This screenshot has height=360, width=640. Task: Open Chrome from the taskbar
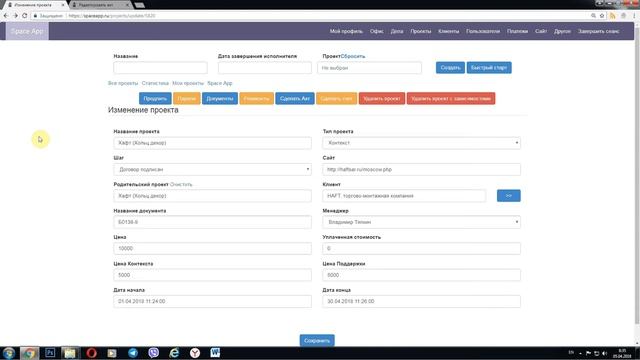[x=29, y=353]
